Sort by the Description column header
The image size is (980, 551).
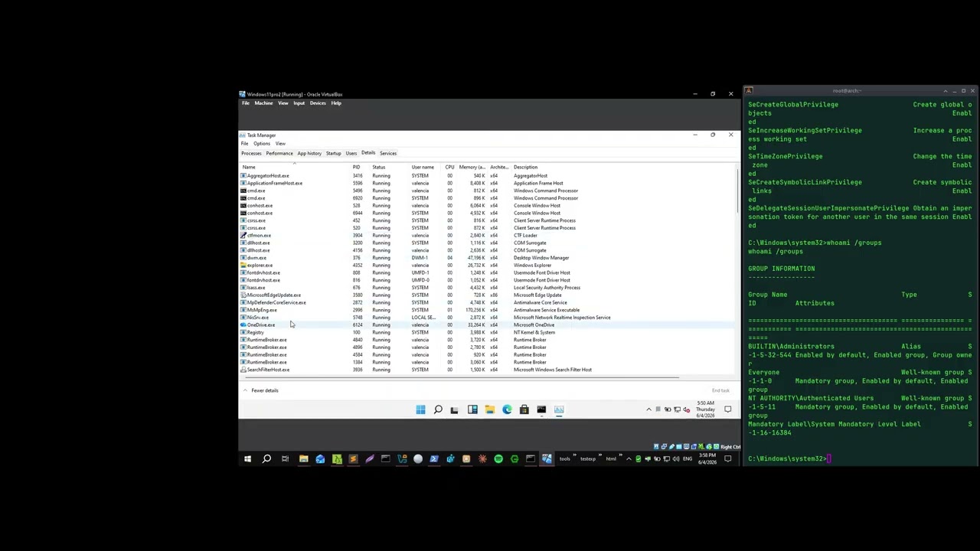tap(620, 167)
